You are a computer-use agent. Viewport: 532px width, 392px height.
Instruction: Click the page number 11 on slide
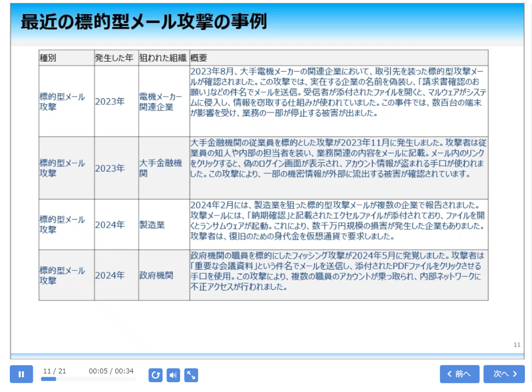coord(517,345)
